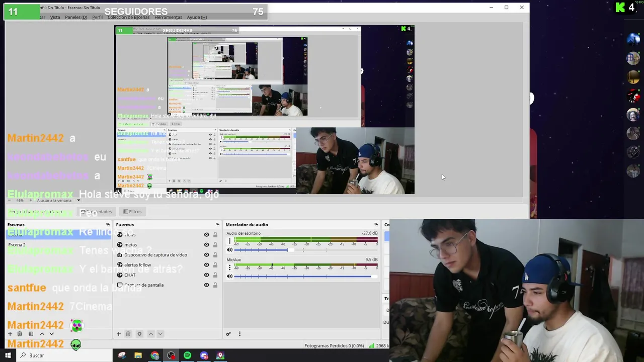The image size is (644, 362).
Task: Move source up in Fuentes panel
Action: 150,334
